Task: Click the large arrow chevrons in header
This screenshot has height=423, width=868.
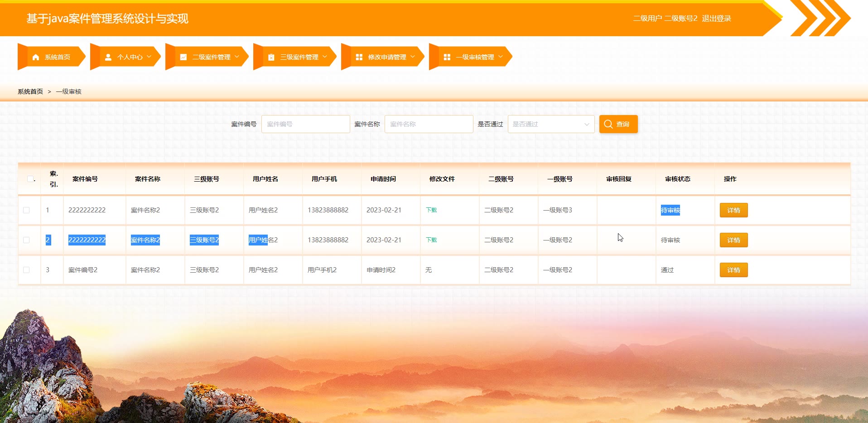Action: [820, 19]
